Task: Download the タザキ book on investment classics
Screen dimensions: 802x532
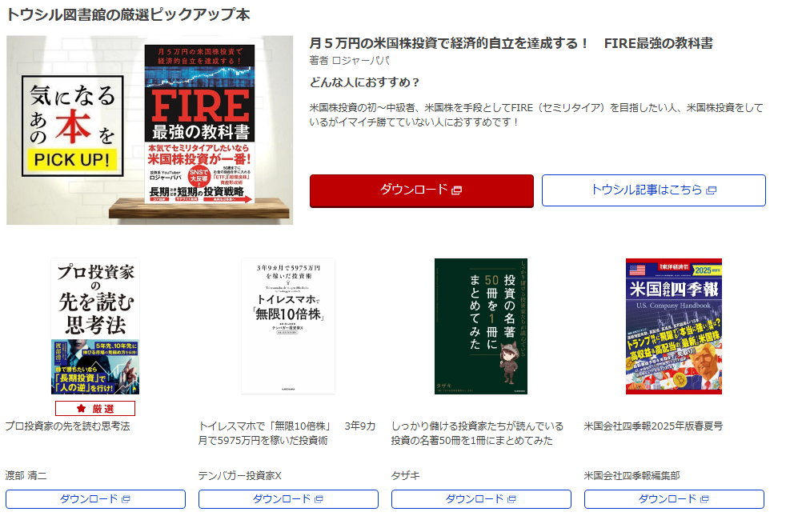Action: 481,499
